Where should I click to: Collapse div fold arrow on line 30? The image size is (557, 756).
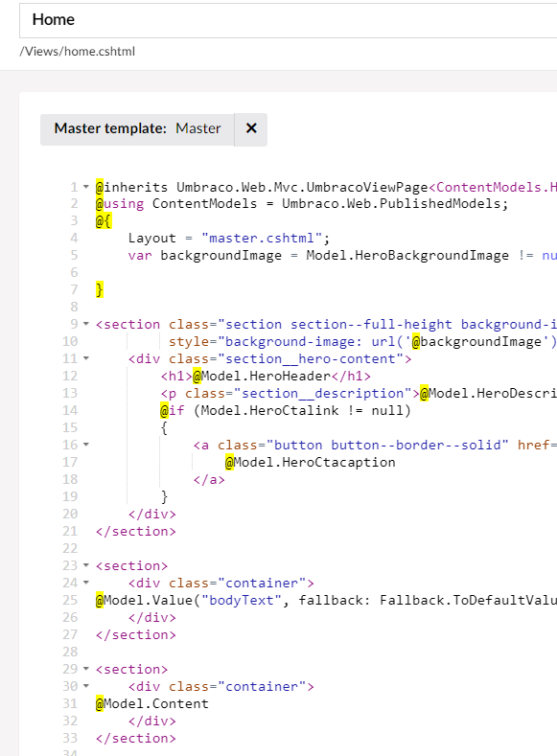coord(86,686)
